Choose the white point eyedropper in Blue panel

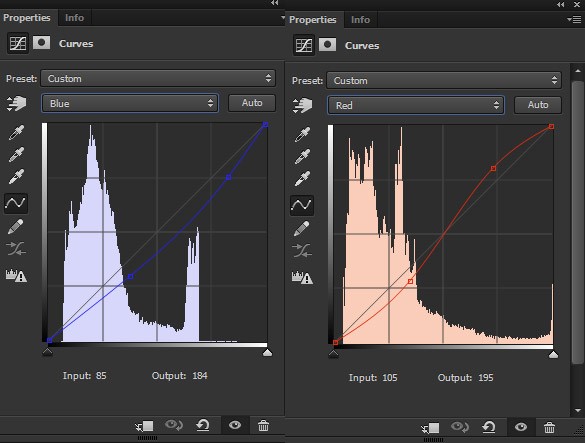(16, 177)
